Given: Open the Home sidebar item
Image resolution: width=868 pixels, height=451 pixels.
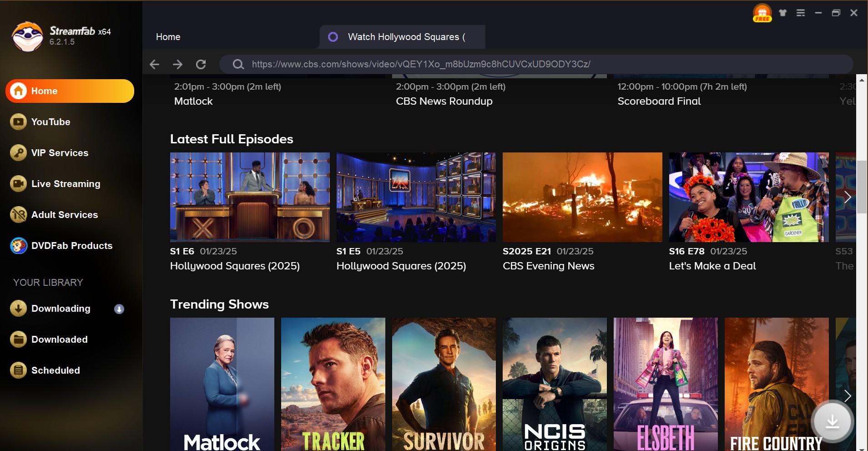Looking at the screenshot, I should tap(70, 91).
